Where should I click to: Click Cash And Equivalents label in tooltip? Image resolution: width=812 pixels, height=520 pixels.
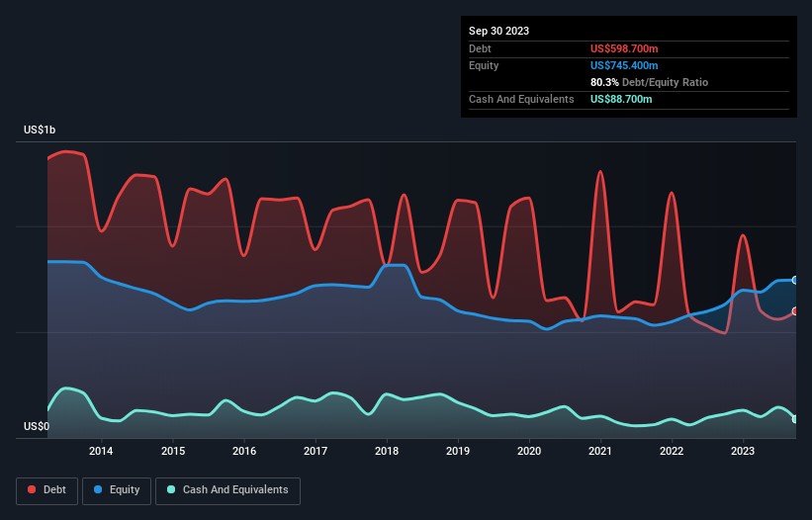tap(521, 99)
